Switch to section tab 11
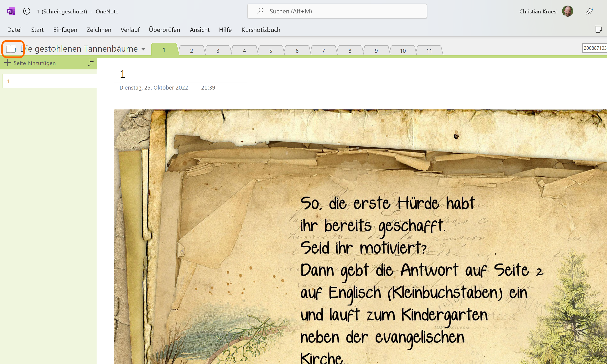This screenshot has height=364, width=607. coord(429,51)
